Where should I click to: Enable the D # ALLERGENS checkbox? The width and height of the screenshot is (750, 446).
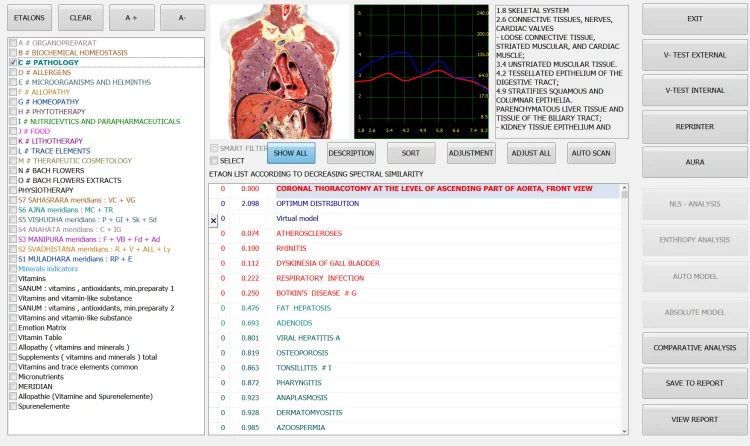[12, 73]
